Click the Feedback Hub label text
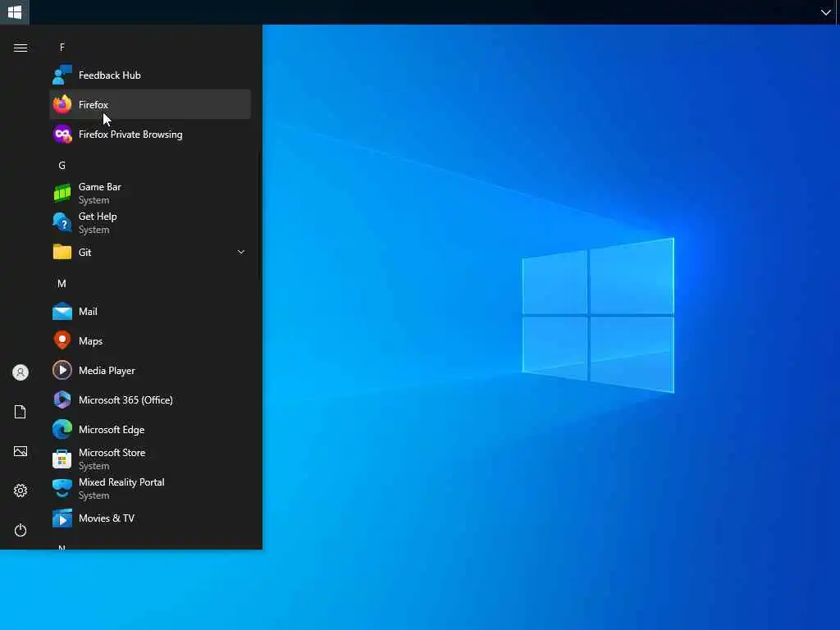Screen dimensions: 840x630 110,75
